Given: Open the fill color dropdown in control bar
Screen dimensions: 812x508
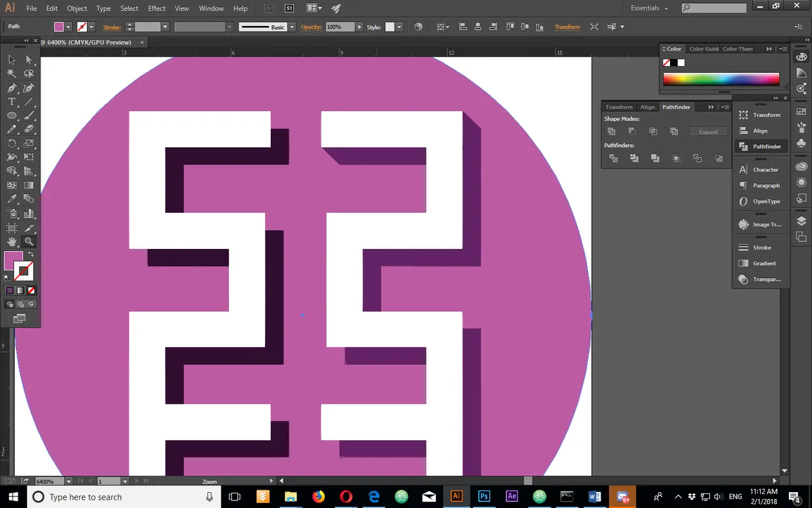Looking at the screenshot, I should pyautogui.click(x=69, y=27).
